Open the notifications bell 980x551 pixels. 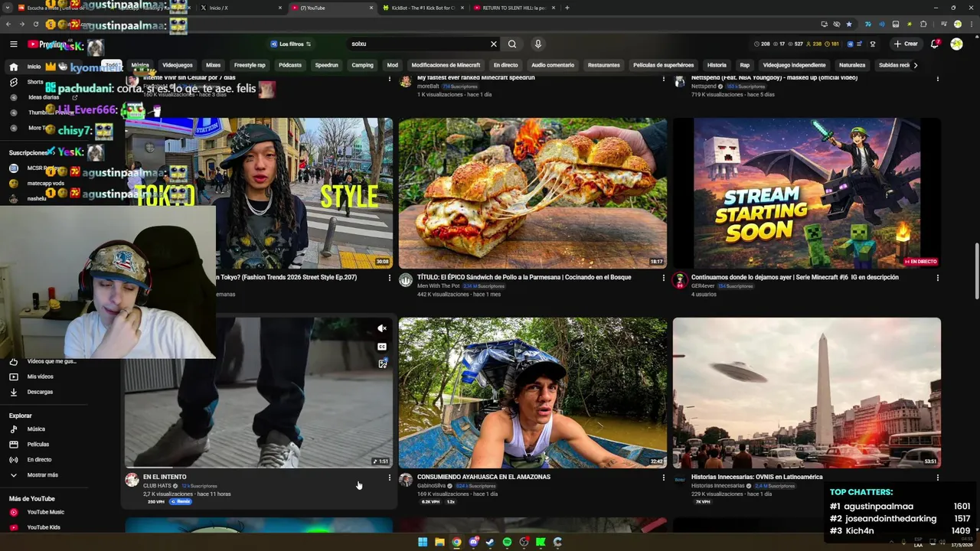pos(935,44)
